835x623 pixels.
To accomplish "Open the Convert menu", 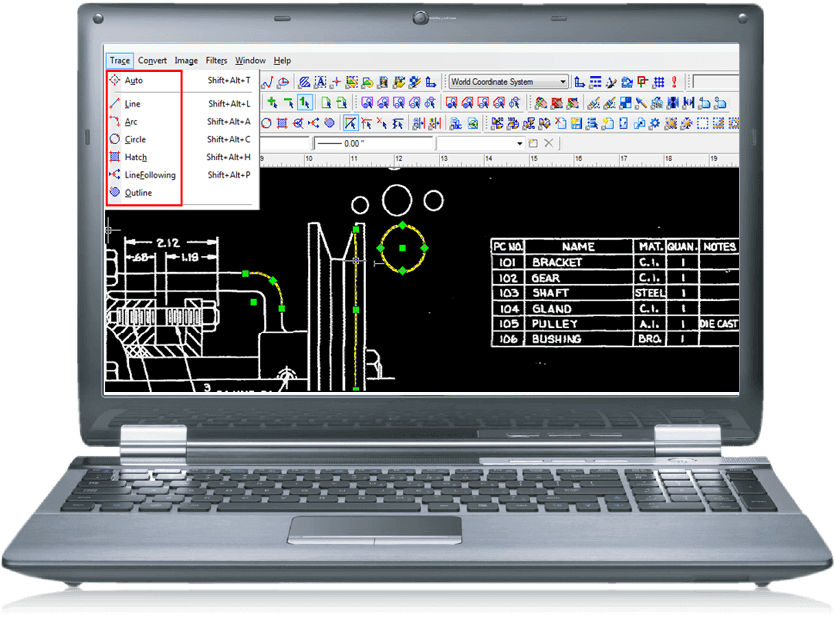I will [152, 60].
